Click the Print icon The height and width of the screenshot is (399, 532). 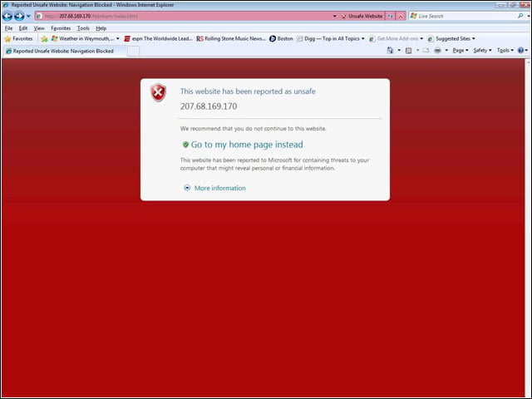click(x=438, y=50)
